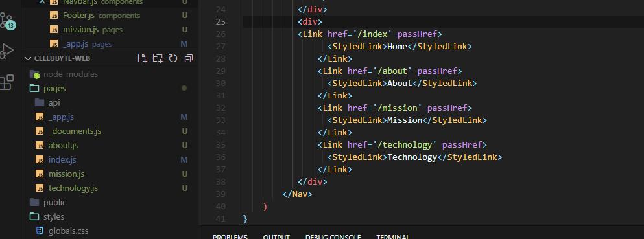Click the Home link text in code

(x=397, y=47)
